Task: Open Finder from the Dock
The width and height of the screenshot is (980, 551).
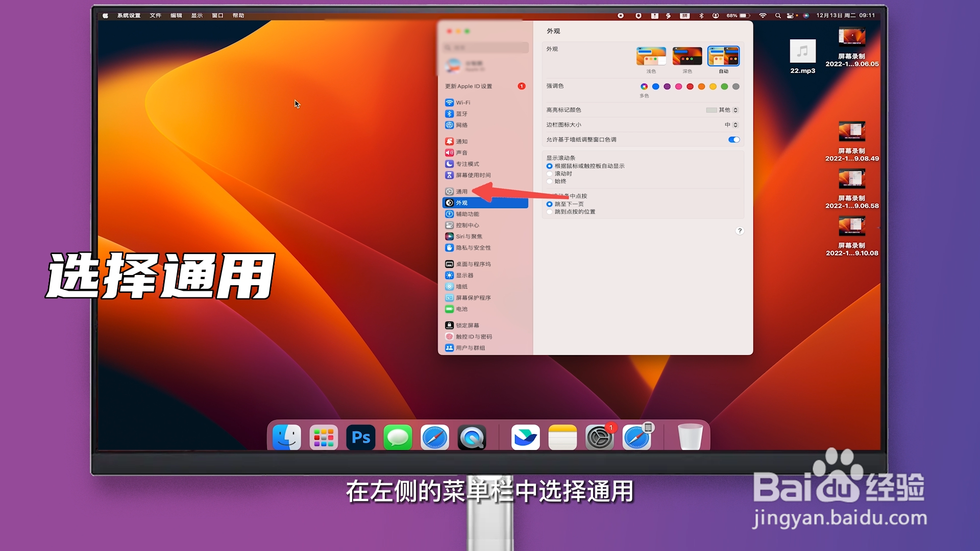Action: coord(286,437)
